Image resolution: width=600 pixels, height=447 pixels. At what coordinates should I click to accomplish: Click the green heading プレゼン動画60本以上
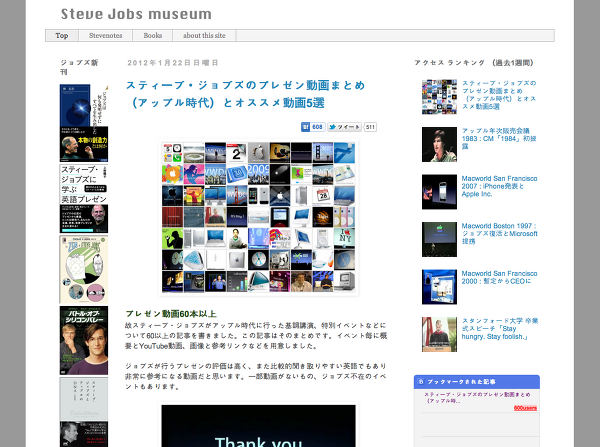171,314
